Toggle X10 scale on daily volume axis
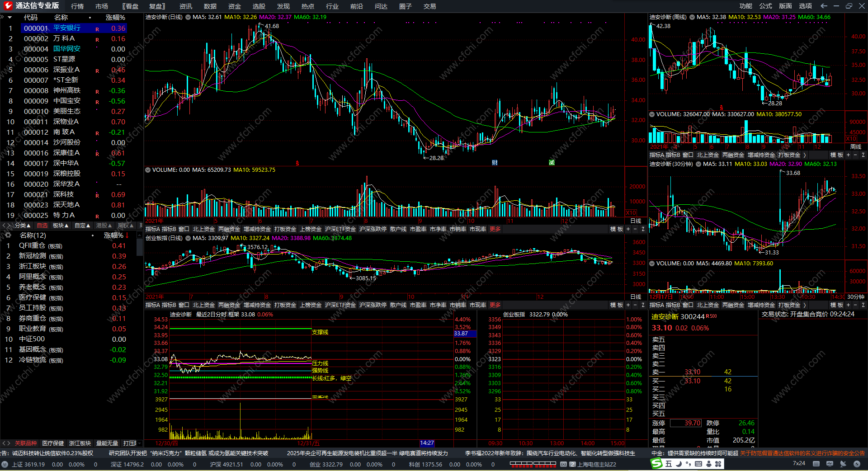 click(631, 212)
